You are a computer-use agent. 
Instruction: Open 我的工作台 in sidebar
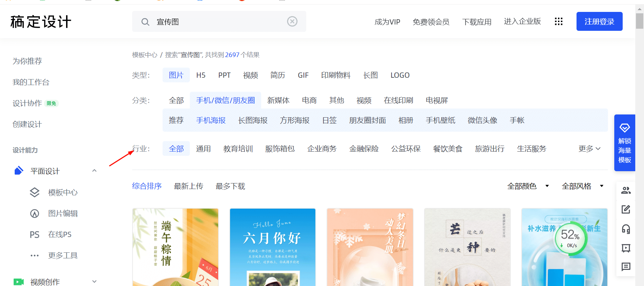[31, 82]
